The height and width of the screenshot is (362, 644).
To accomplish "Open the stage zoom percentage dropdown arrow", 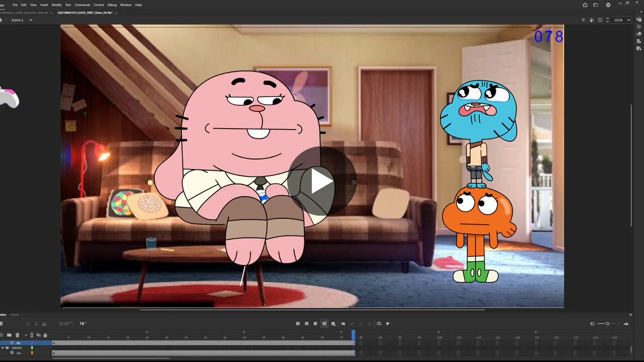I will click(628, 20).
